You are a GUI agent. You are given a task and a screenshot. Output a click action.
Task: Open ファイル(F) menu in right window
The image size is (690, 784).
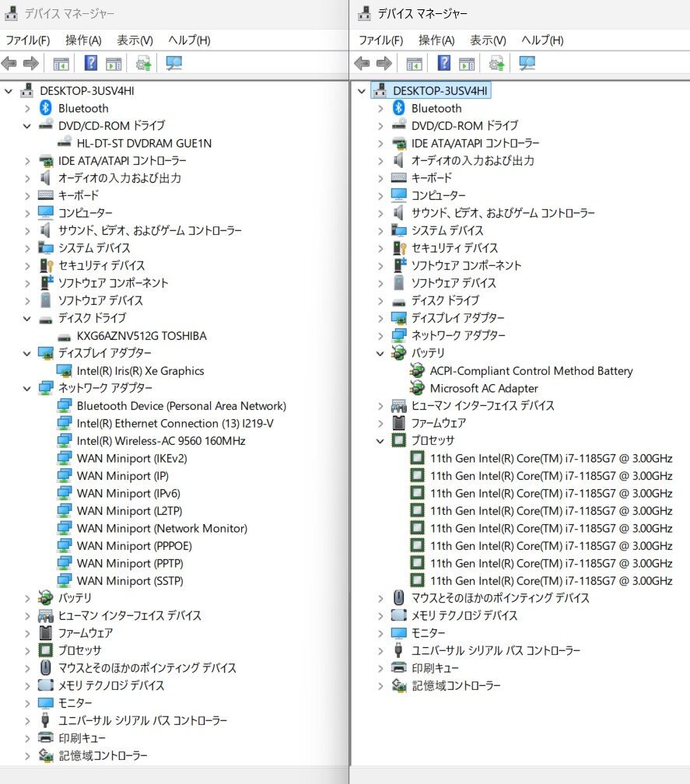pyautogui.click(x=381, y=40)
